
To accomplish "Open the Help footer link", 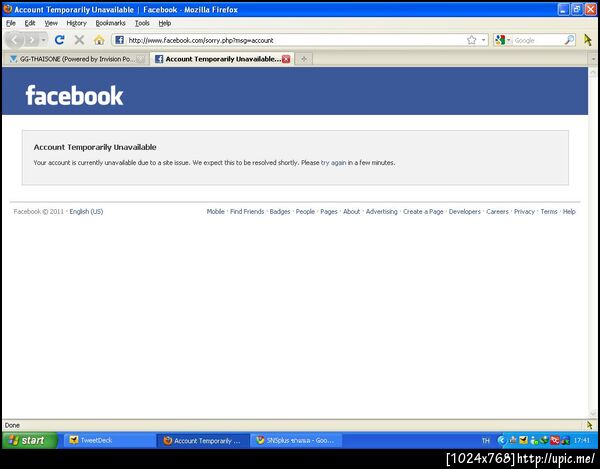I will [569, 212].
